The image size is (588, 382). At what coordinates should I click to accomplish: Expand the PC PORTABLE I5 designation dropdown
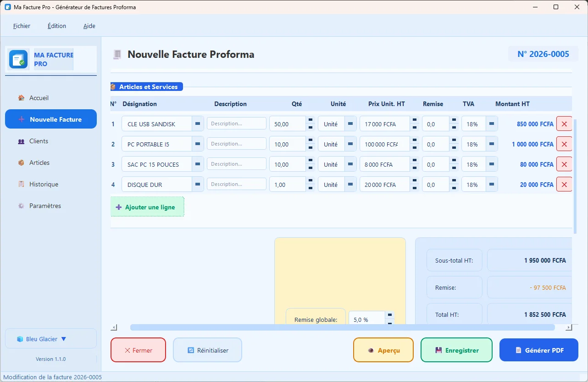[x=198, y=144]
